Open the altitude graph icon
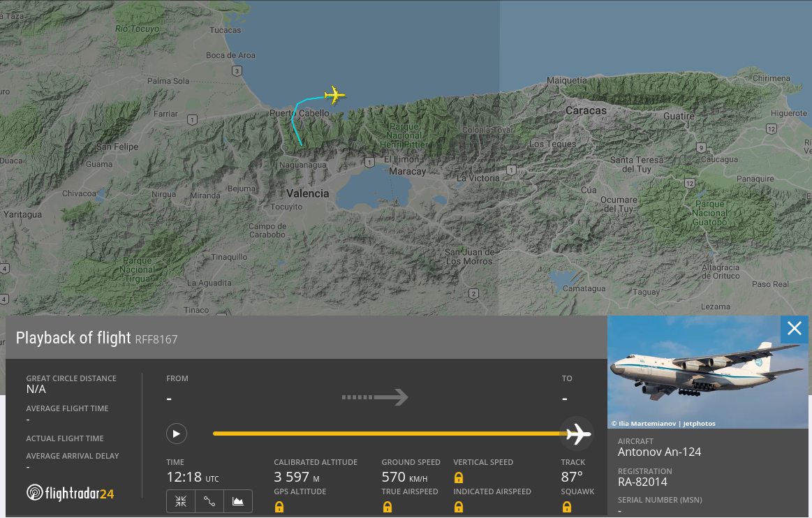This screenshot has height=518, width=812. (238, 501)
